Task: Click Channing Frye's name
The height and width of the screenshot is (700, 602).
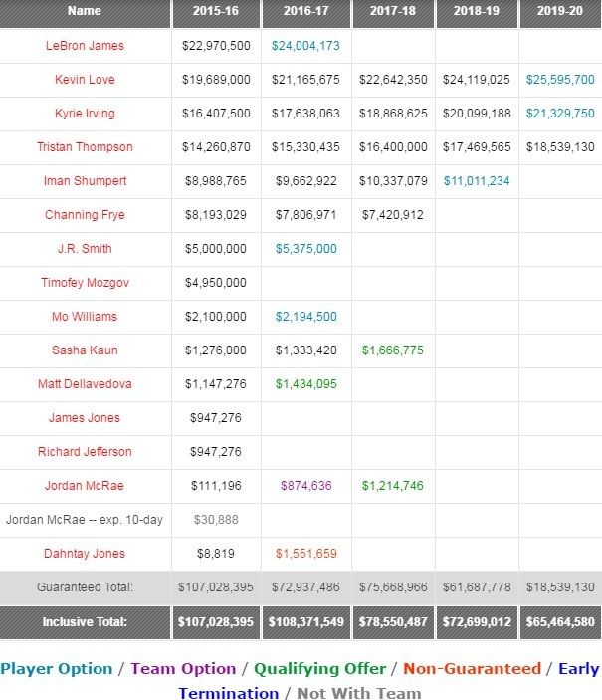Action: [85, 215]
